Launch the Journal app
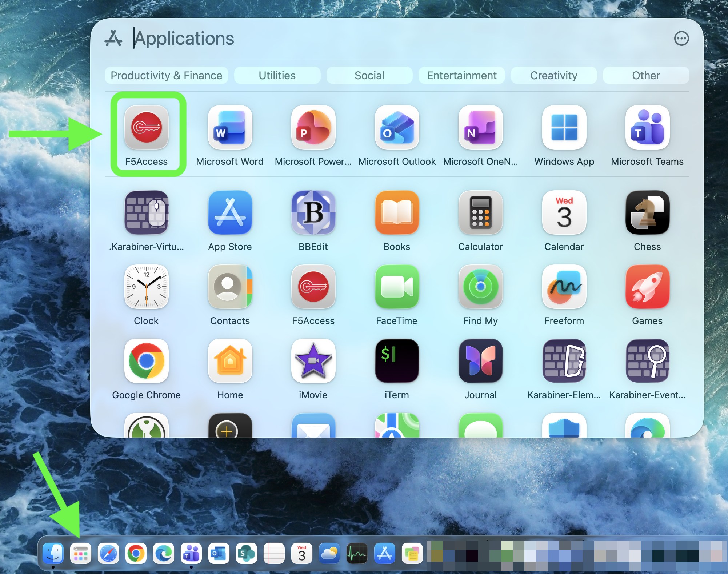The height and width of the screenshot is (574, 728). (x=481, y=361)
